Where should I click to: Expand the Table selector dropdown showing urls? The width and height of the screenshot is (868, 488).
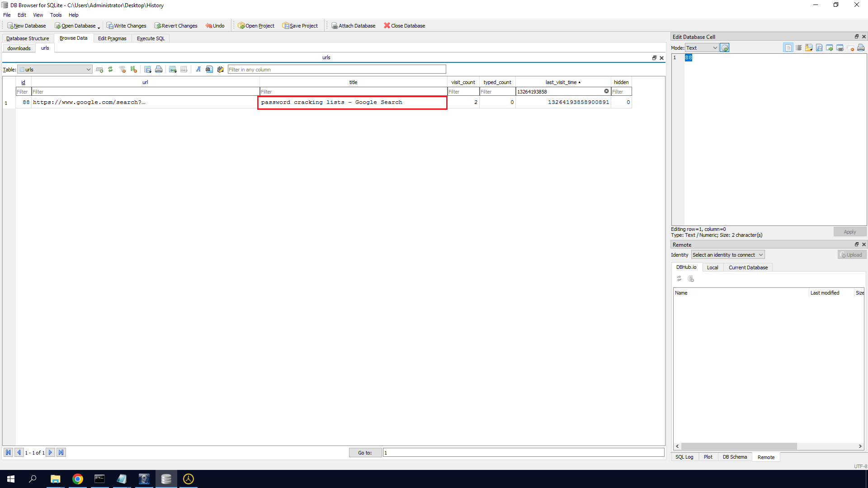[x=55, y=70]
